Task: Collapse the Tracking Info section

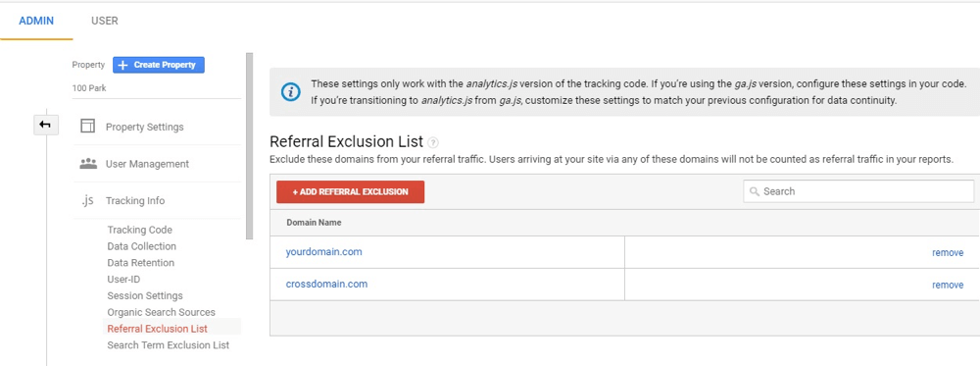Action: [x=135, y=200]
